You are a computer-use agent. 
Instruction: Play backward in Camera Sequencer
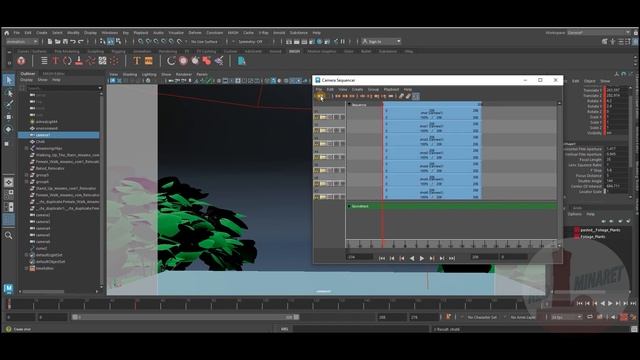pyautogui.click(x=412, y=258)
